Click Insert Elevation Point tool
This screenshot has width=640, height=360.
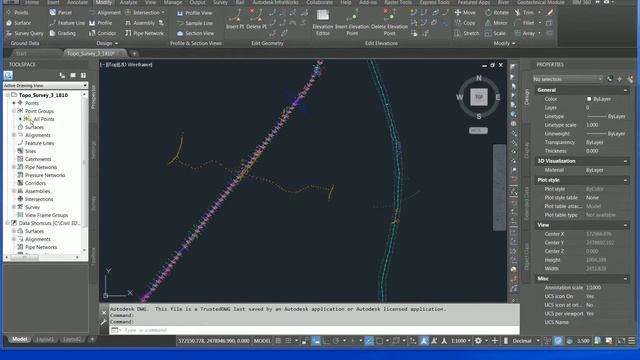pos(352,23)
